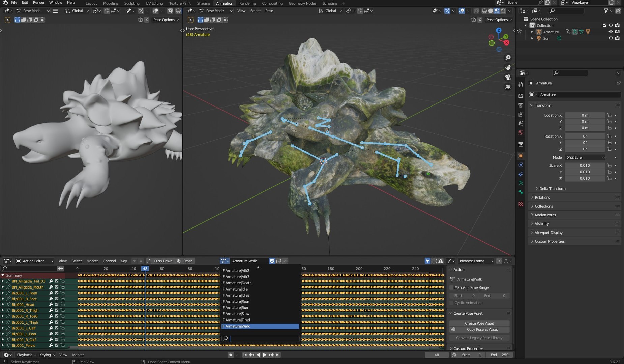Toggle Only Show Selected filter in dope sheet
Image resolution: width=624 pixels, height=364 pixels.
point(427,261)
